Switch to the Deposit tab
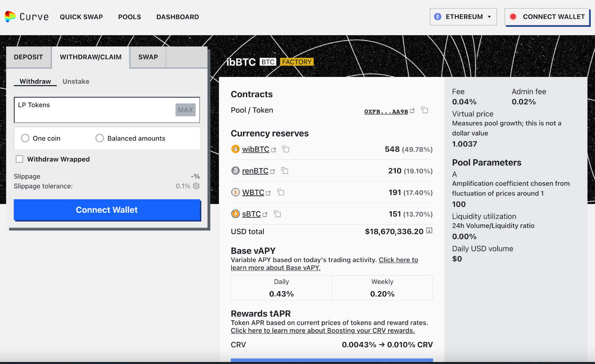The width and height of the screenshot is (595, 364). (x=28, y=57)
